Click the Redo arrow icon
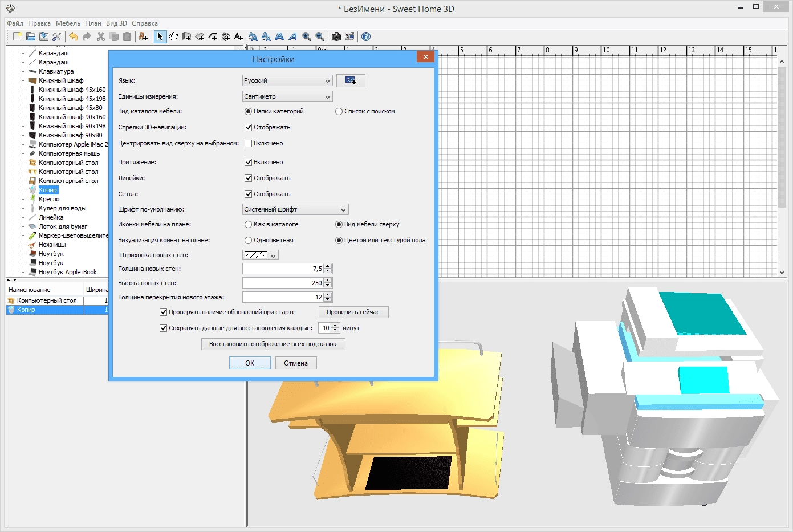The width and height of the screenshot is (793, 532). [x=87, y=36]
